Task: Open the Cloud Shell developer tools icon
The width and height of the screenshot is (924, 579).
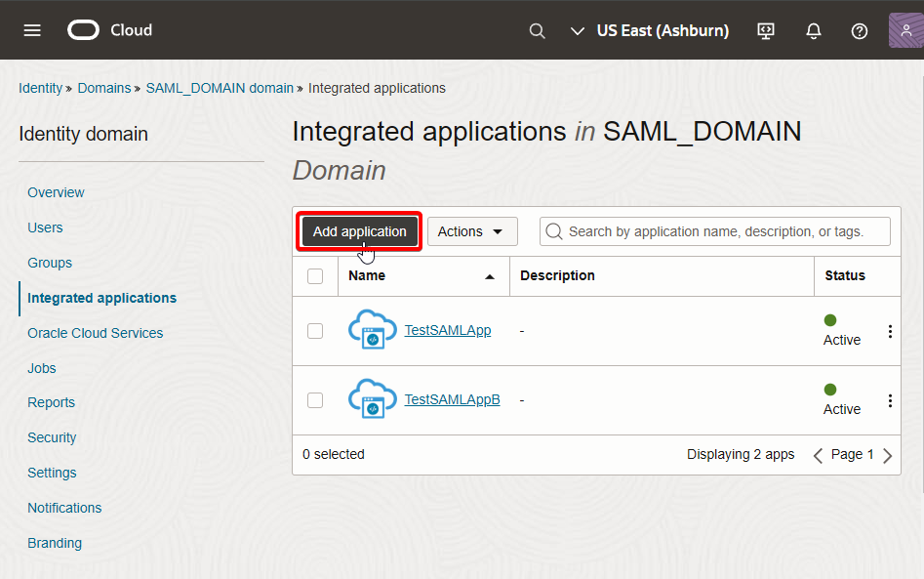Action: 766,30
